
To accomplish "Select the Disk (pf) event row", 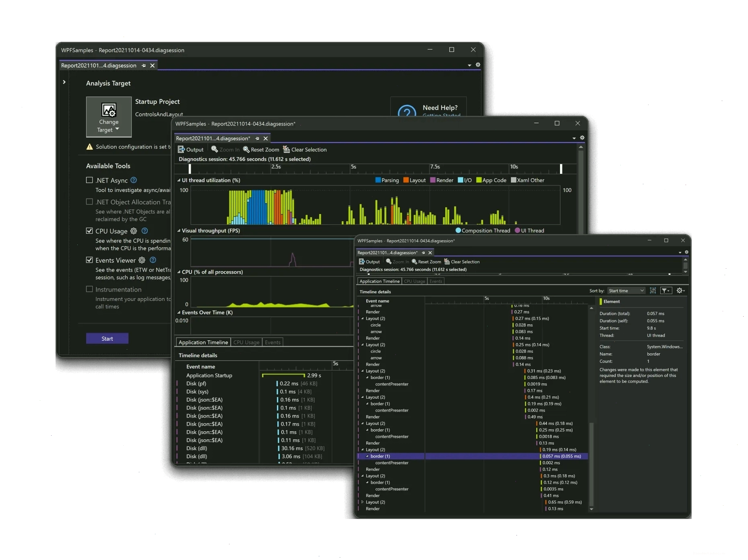I will [x=264, y=383].
